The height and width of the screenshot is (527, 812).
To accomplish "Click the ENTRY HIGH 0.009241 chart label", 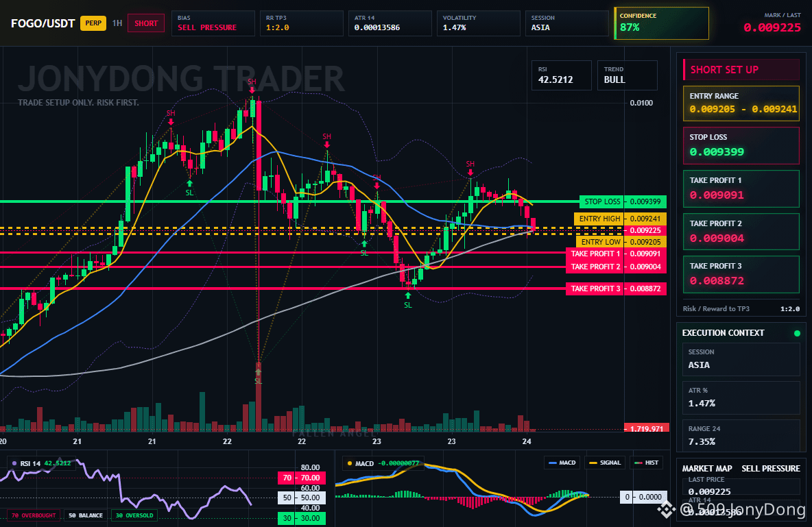I will coord(621,219).
